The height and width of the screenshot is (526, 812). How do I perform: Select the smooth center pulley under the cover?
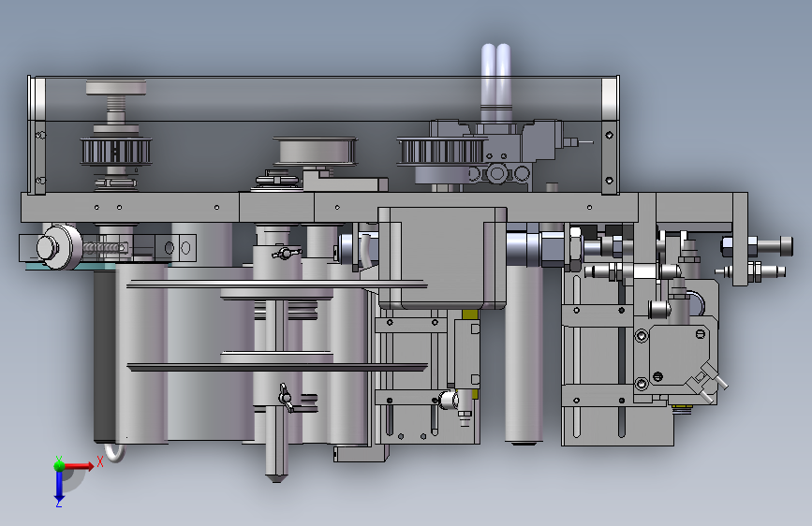316,151
